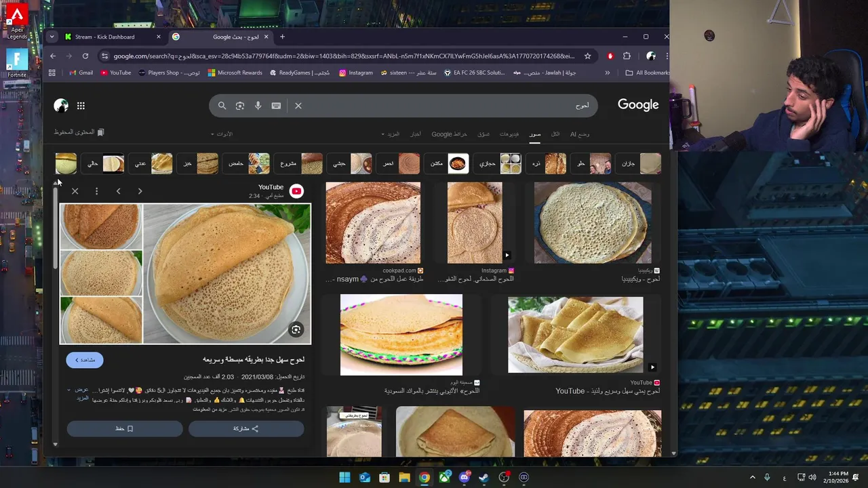Open the cookpad.com image result
Screen dimensions: 868x488
coord(373,222)
